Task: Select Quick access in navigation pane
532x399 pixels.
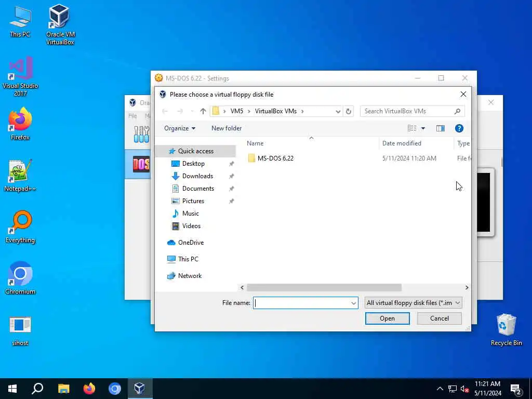Action: pos(196,151)
